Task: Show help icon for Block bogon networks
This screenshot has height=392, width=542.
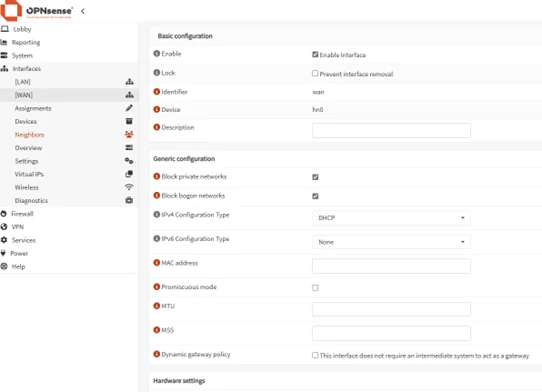Action: 157,195
